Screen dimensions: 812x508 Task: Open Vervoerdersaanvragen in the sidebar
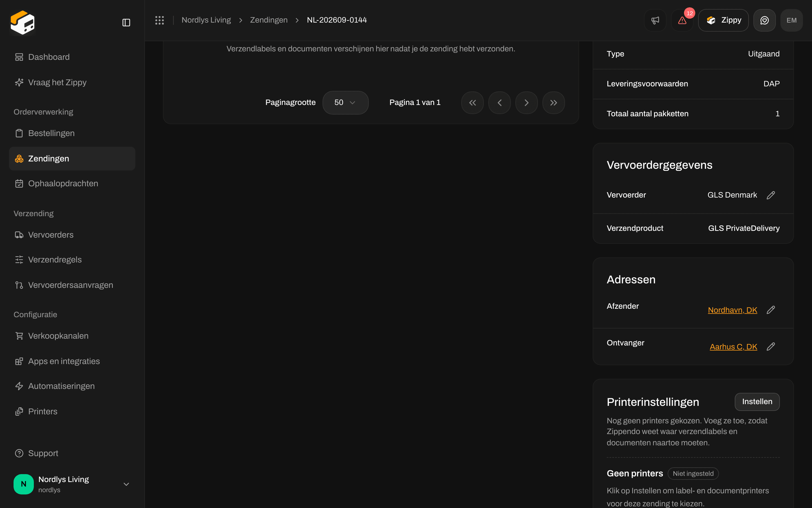coord(72,285)
